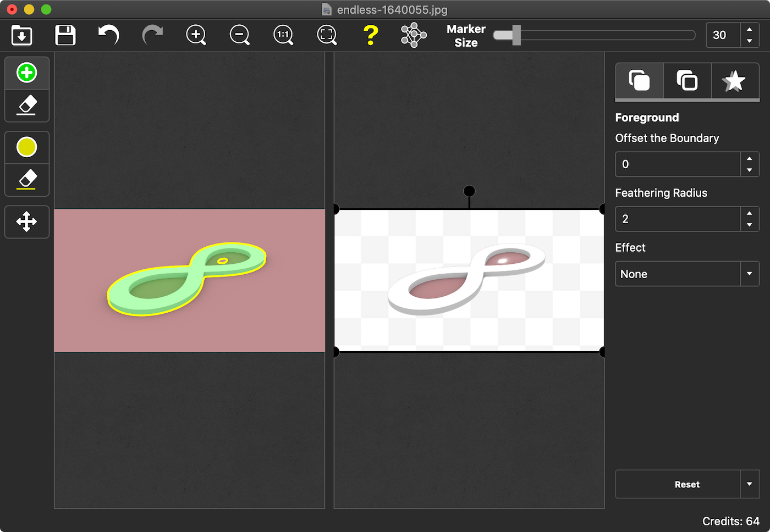
Task: Undo the last marker stroke
Action: (x=108, y=35)
